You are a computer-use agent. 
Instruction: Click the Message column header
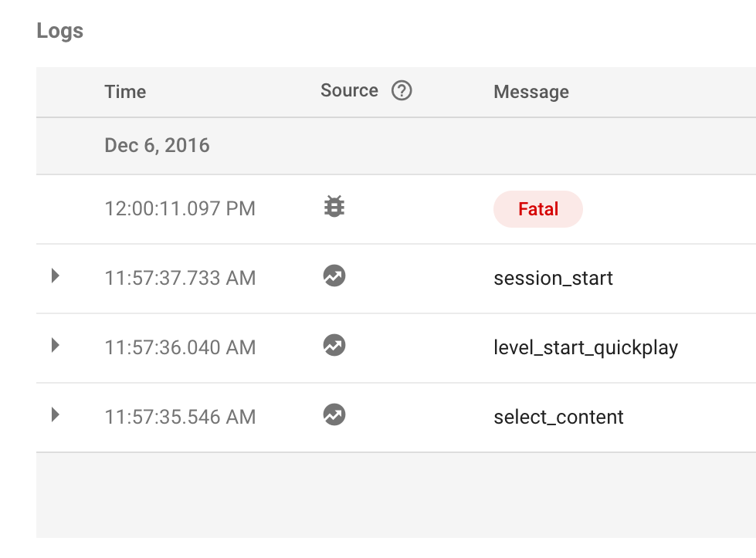(531, 92)
